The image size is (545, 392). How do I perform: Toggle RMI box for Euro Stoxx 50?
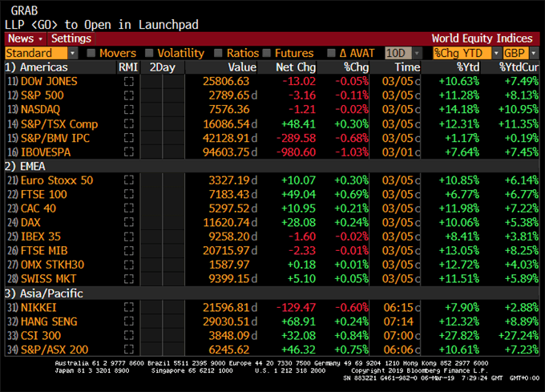(128, 180)
